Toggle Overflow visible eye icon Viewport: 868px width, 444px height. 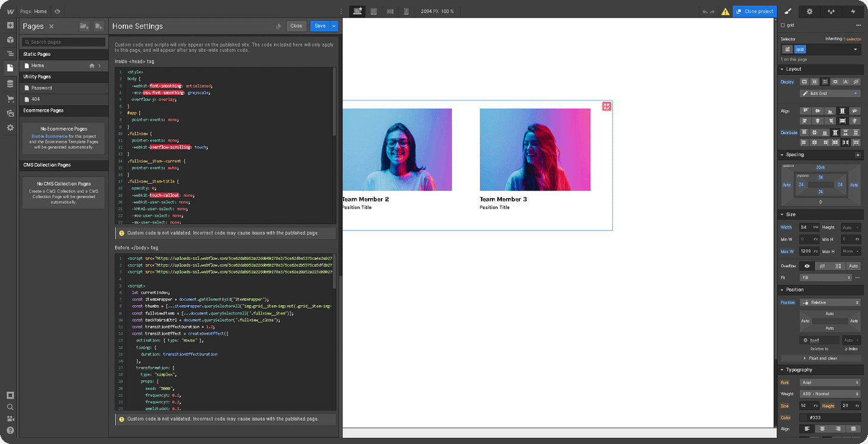pyautogui.click(x=807, y=266)
